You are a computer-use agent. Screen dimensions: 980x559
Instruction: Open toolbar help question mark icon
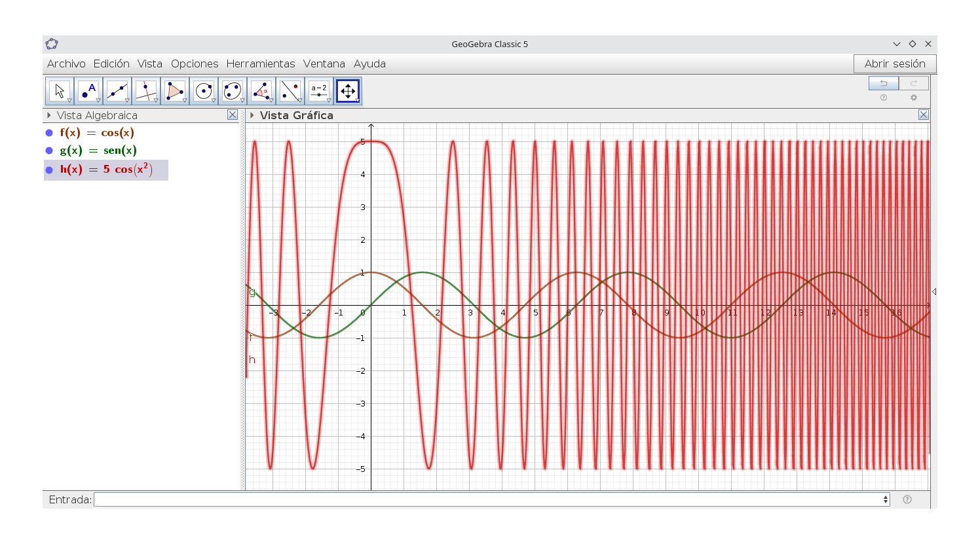[884, 98]
